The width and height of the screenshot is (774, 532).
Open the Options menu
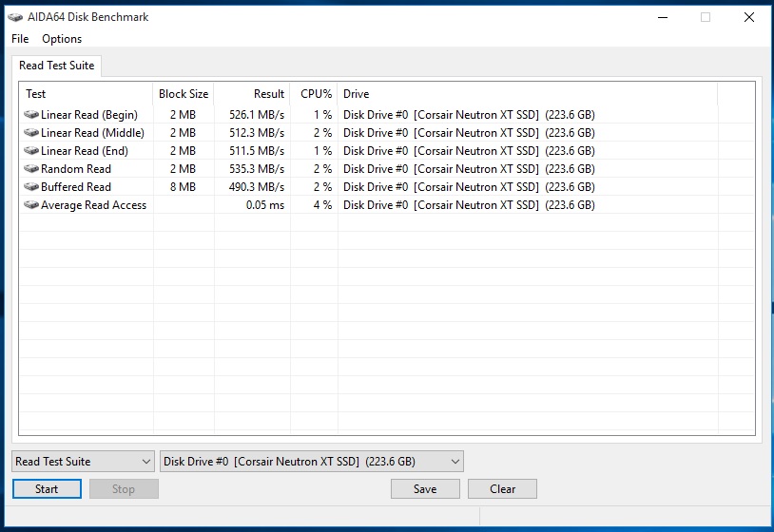pyautogui.click(x=62, y=38)
